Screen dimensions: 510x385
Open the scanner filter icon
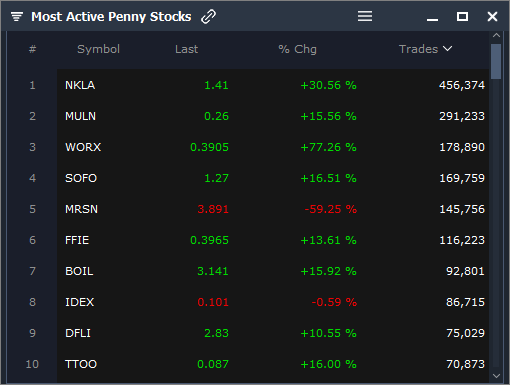17,16
